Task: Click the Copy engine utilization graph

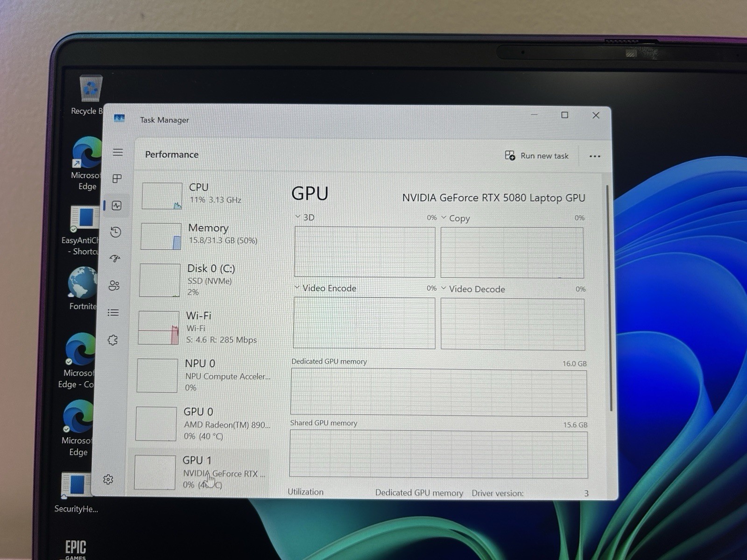Action: click(x=512, y=253)
